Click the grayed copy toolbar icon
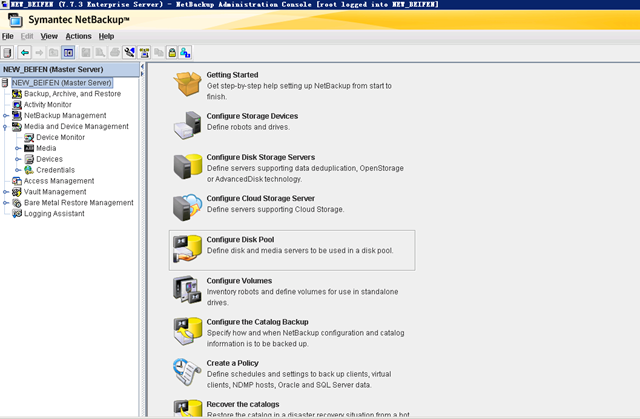640x419 pixels. pos(158,53)
